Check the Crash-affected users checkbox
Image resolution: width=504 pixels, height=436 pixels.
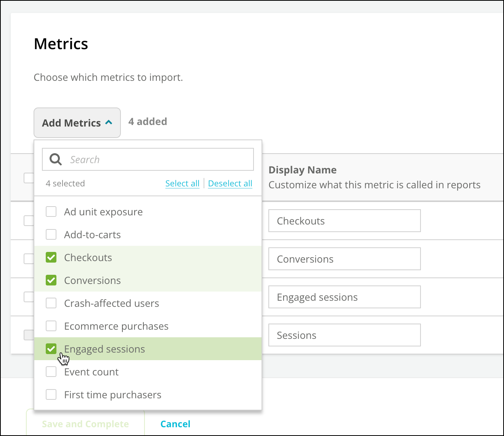coord(51,303)
